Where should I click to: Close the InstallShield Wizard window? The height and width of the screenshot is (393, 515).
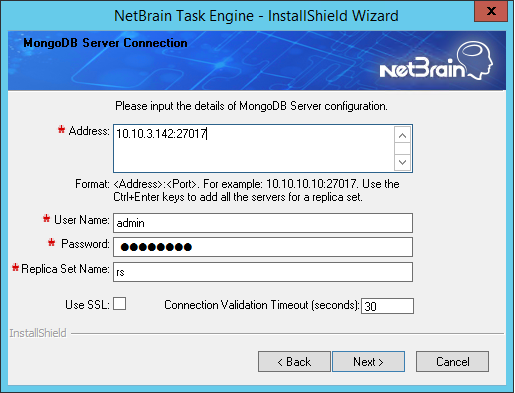tap(491, 11)
